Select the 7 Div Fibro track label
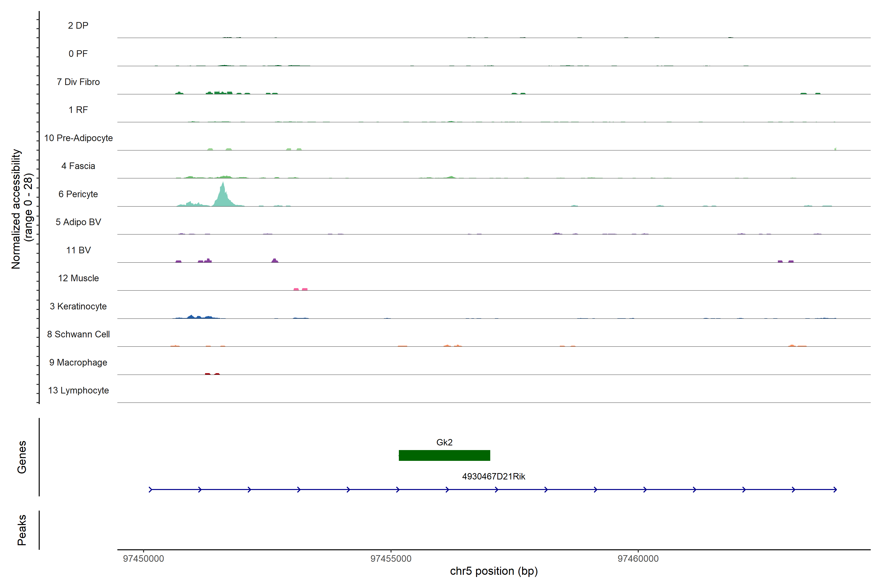 click(x=78, y=82)
